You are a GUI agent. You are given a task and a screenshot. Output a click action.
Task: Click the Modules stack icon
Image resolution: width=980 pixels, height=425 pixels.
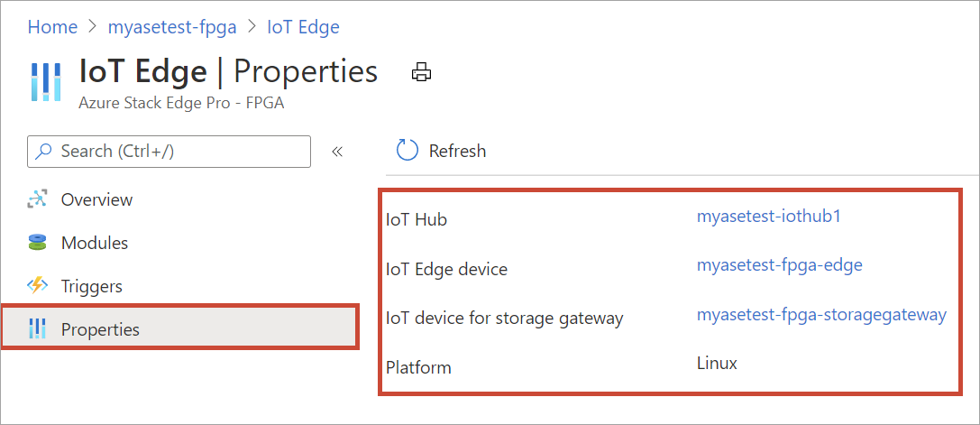tap(37, 243)
